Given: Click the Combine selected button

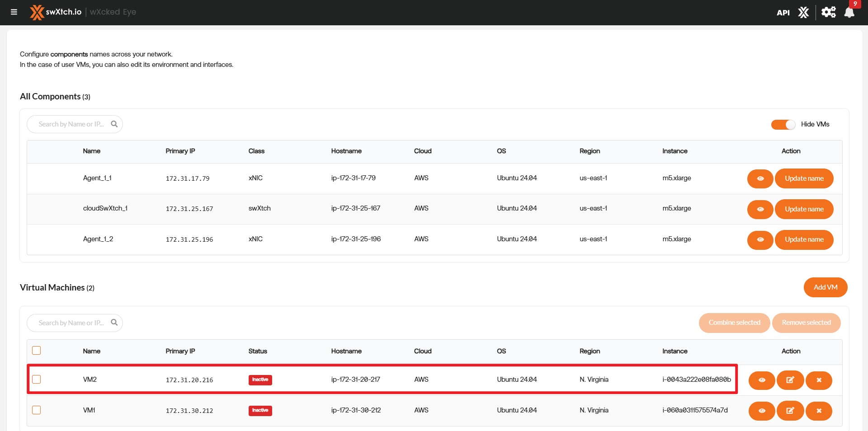Looking at the screenshot, I should [x=734, y=323].
